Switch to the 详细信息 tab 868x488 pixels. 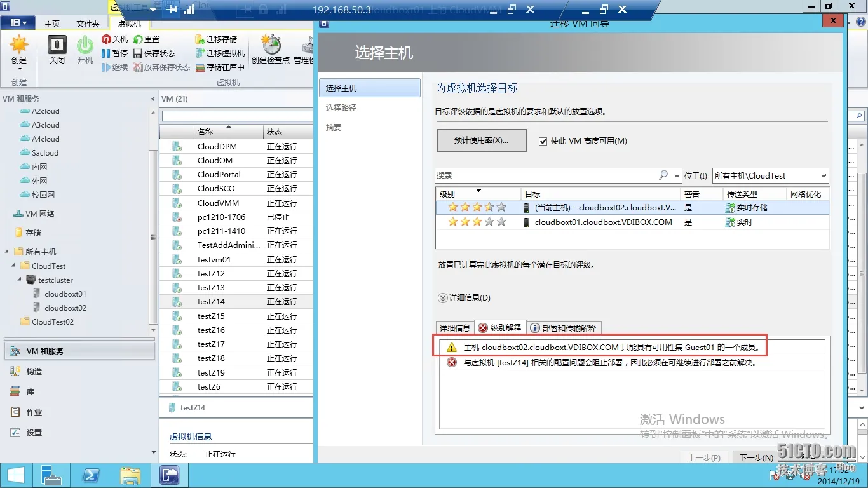[x=455, y=328]
